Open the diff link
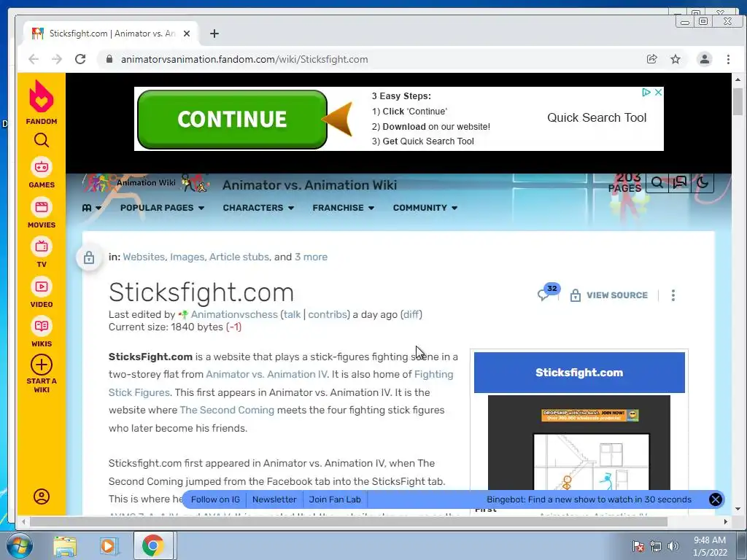Image resolution: width=747 pixels, height=560 pixels. click(x=411, y=315)
